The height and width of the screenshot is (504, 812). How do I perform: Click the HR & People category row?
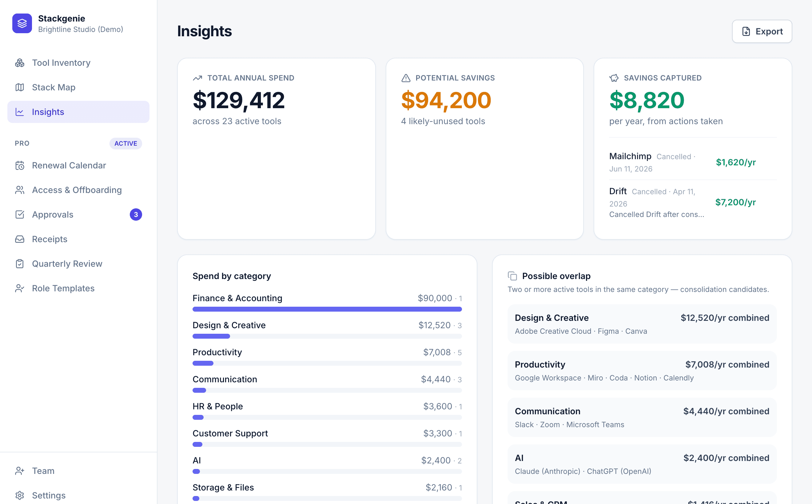pyautogui.click(x=327, y=411)
